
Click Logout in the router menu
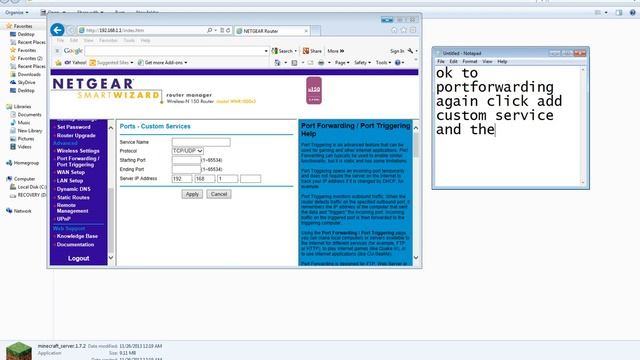(79, 258)
